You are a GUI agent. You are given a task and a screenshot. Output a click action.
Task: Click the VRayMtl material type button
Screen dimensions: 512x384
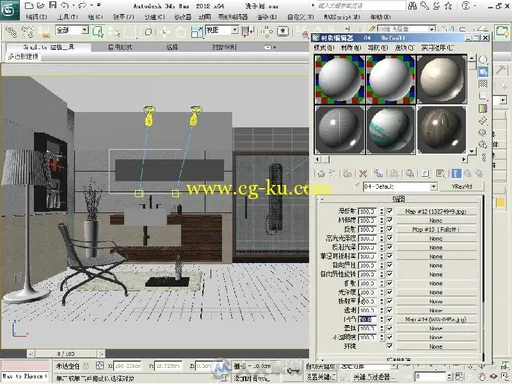(x=462, y=186)
